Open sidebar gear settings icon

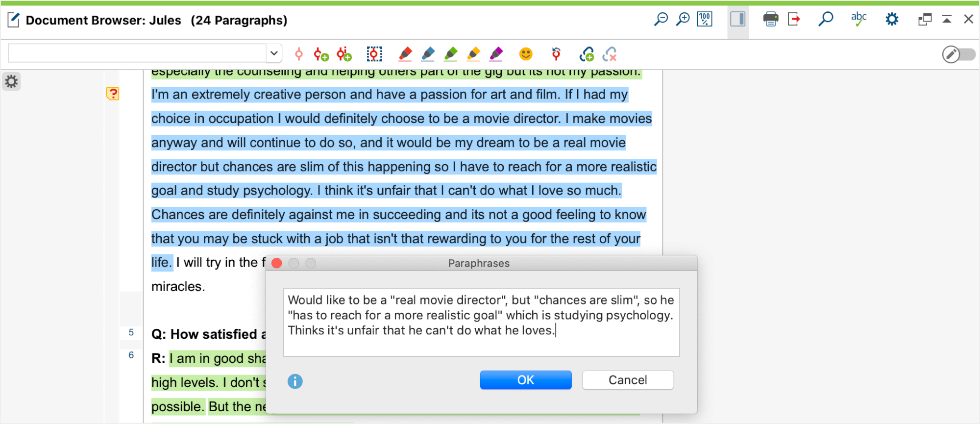point(11,81)
